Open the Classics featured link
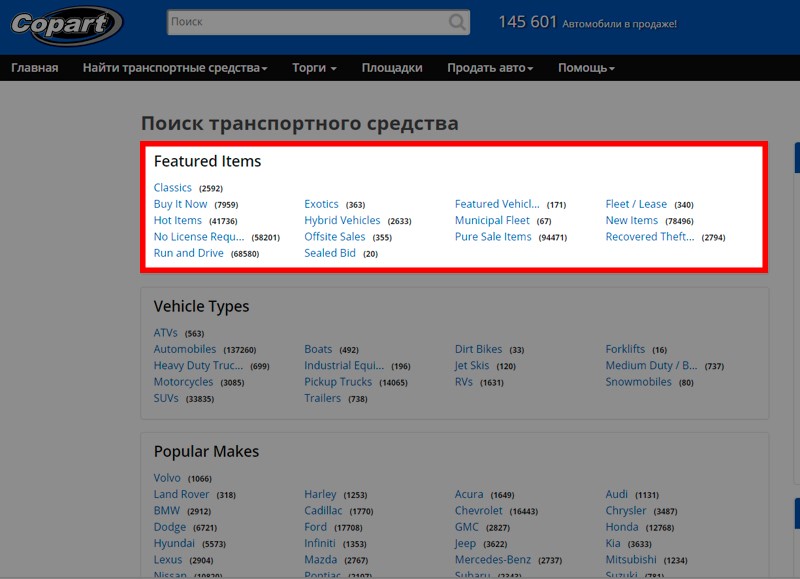This screenshot has width=800, height=579. tap(172, 188)
